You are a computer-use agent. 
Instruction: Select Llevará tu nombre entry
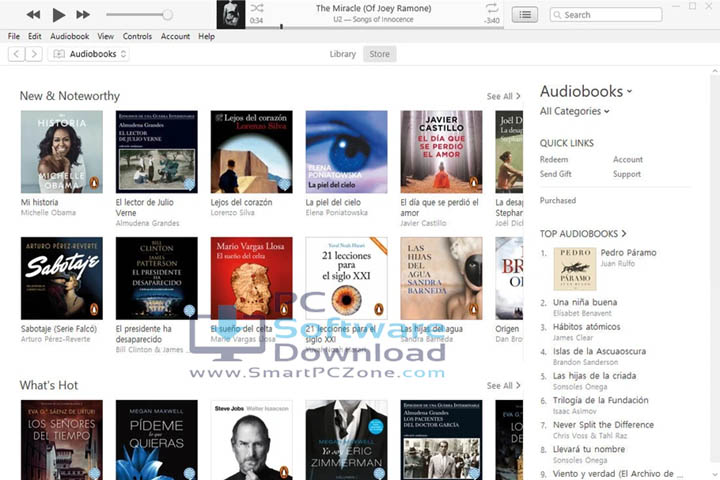[x=589, y=449]
